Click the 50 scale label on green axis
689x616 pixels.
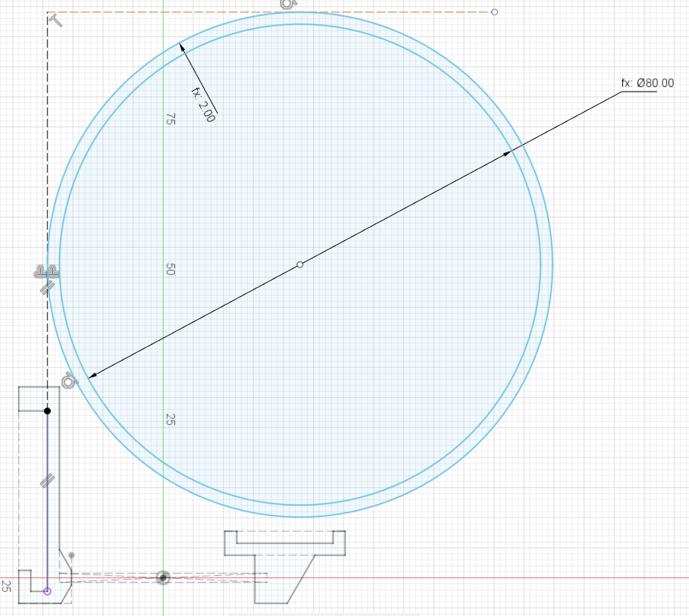171,269
